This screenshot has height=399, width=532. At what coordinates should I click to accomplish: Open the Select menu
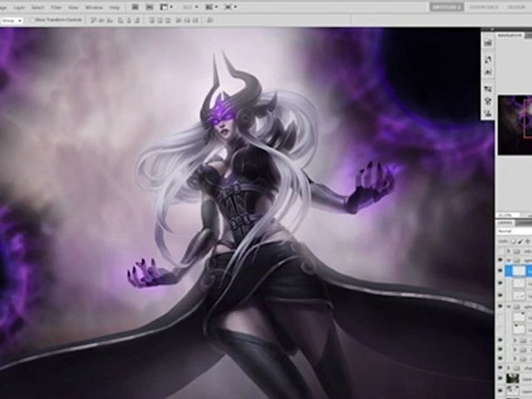tap(38, 7)
